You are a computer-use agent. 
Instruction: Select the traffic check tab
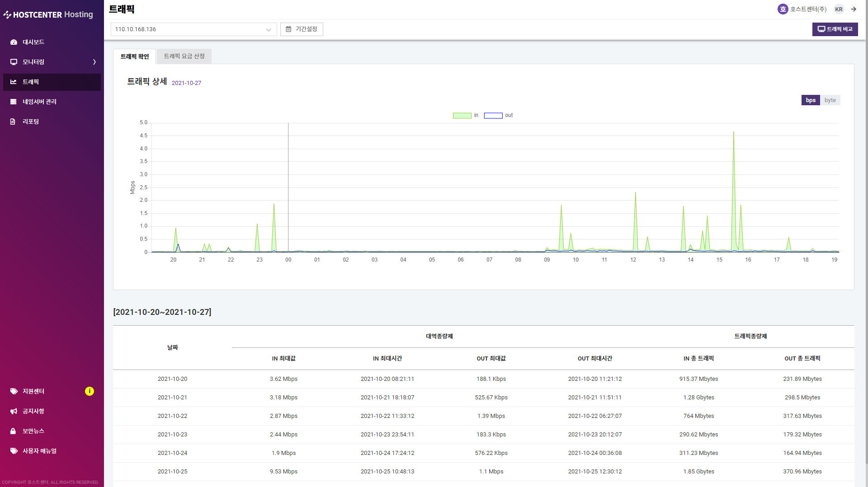134,56
